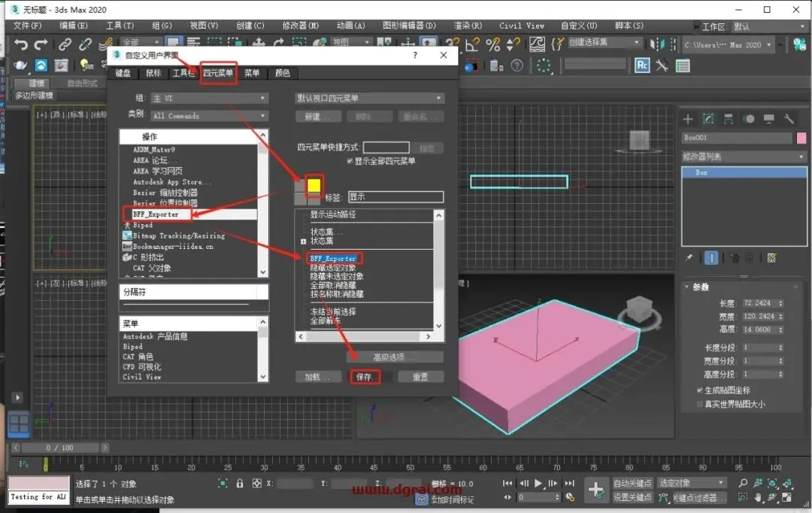Expand the 默认视口四元菜单 dropdown
This screenshot has width=812, height=513.
click(370, 98)
